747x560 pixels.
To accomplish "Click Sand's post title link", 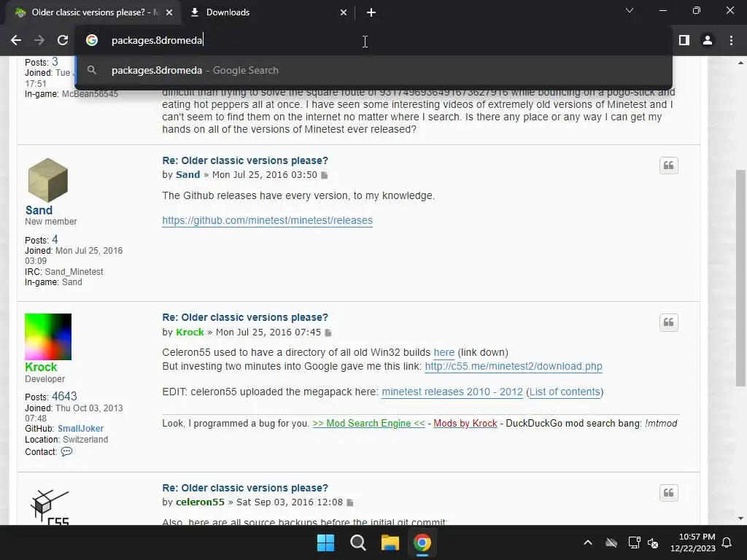I will pos(245,160).
